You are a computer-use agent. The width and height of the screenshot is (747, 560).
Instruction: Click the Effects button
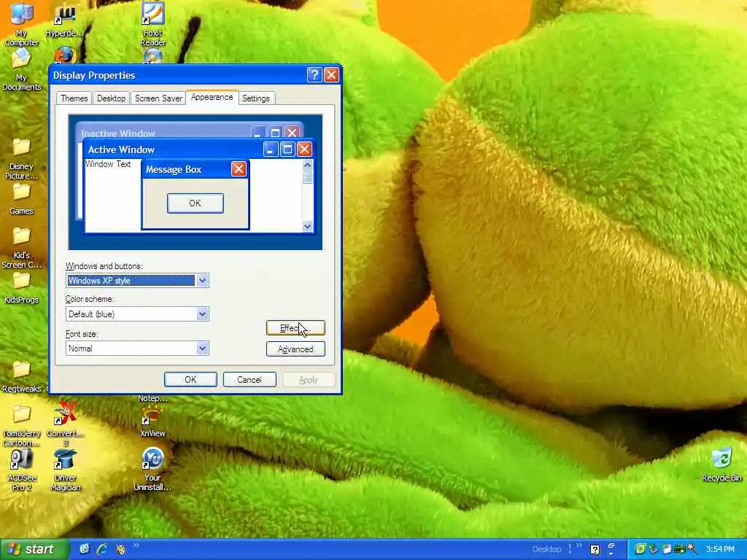tap(295, 328)
